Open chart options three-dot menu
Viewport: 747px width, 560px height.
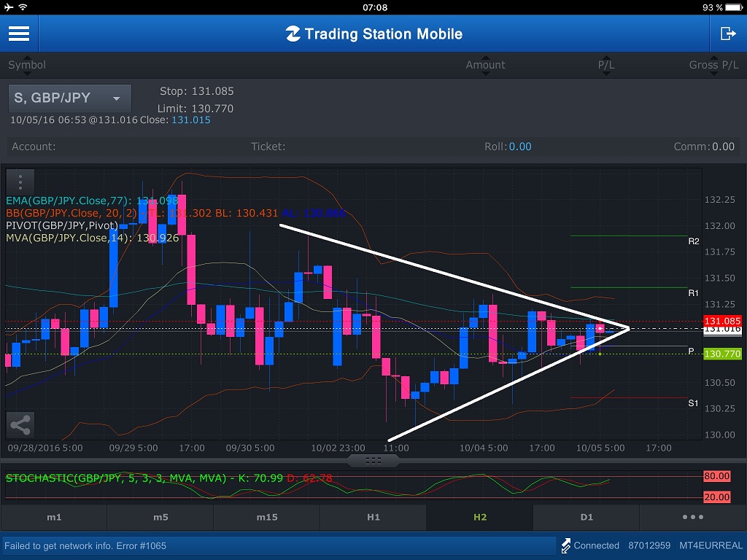[x=20, y=182]
